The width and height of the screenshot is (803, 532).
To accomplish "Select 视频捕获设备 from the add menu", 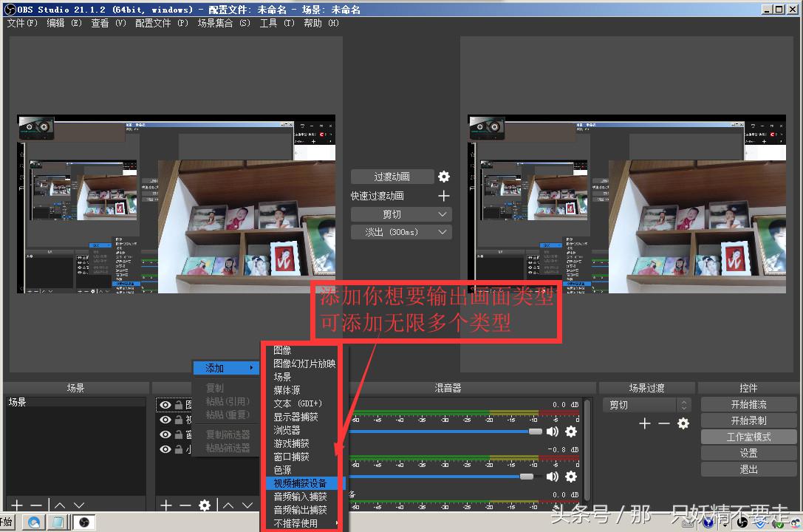I will pyautogui.click(x=301, y=482).
